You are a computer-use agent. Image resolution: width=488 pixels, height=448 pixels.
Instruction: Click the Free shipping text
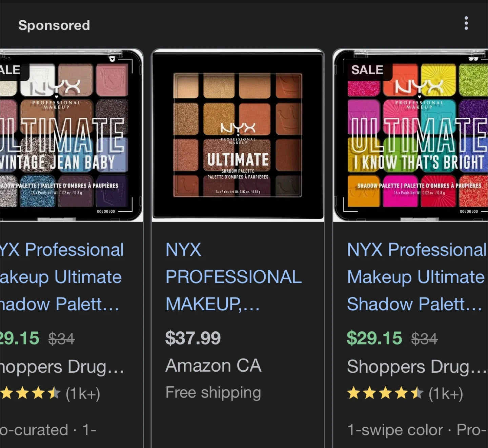(213, 393)
